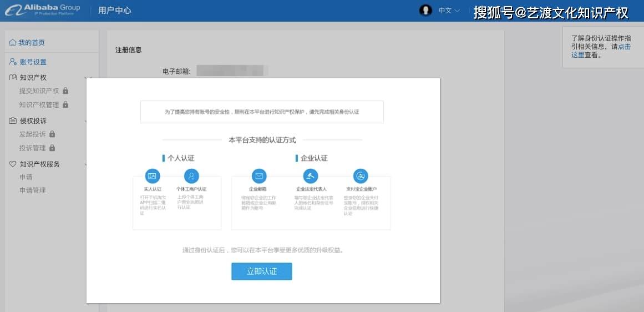Viewport: 644px width, 312px height.
Task: Collapse the 侵权投诉 sidebar section
Action: pyautogui.click(x=86, y=121)
